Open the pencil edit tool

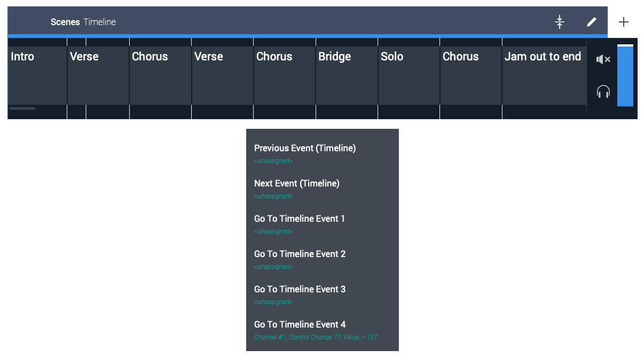(591, 22)
